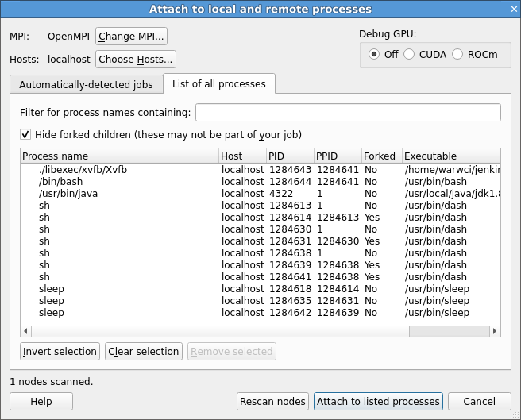Click Invert selection button
This screenshot has height=420, width=521.
60,351
